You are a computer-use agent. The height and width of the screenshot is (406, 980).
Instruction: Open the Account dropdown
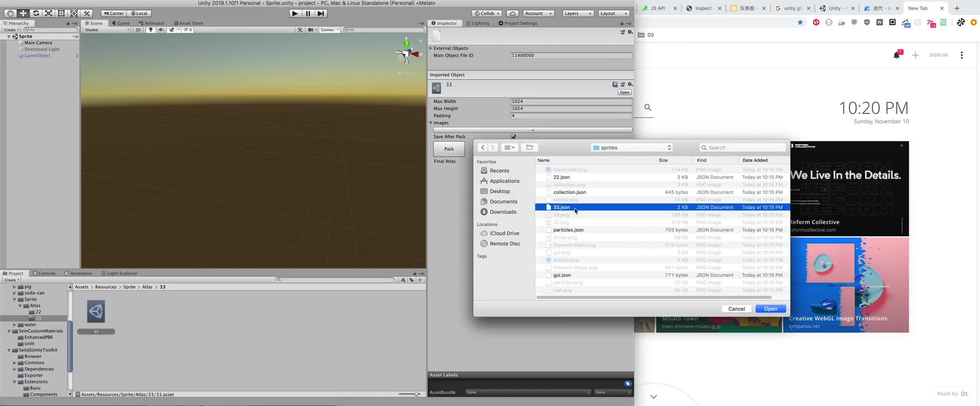click(538, 13)
